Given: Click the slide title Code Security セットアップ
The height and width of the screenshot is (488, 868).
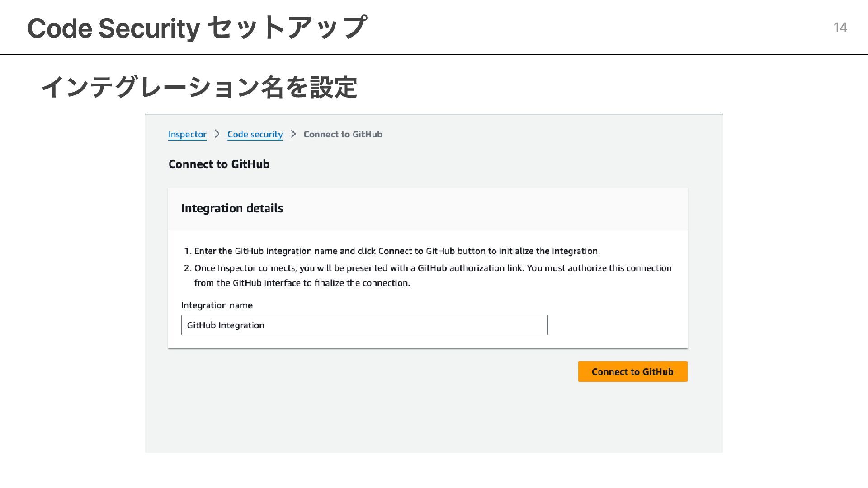Looking at the screenshot, I should 197,28.
